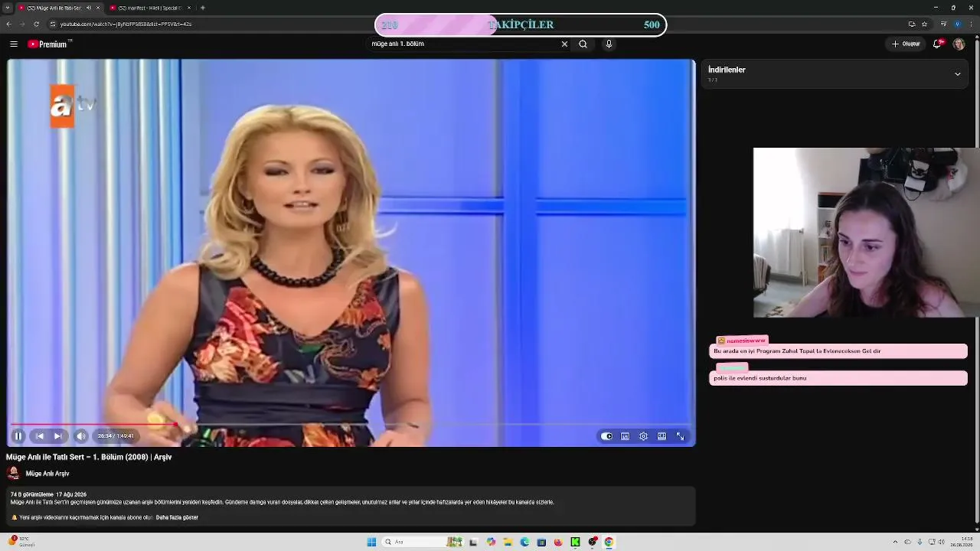Open the weather widget on taskbar

point(21,542)
